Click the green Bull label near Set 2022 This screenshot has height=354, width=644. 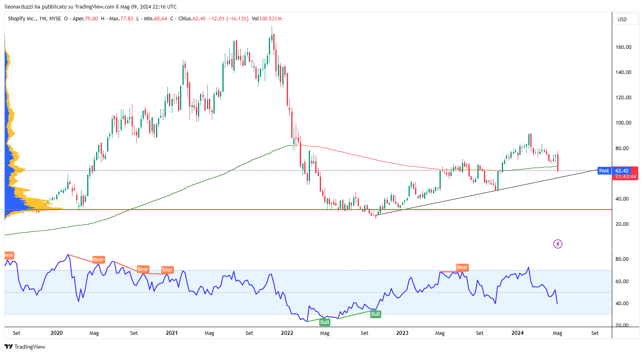[376, 314]
